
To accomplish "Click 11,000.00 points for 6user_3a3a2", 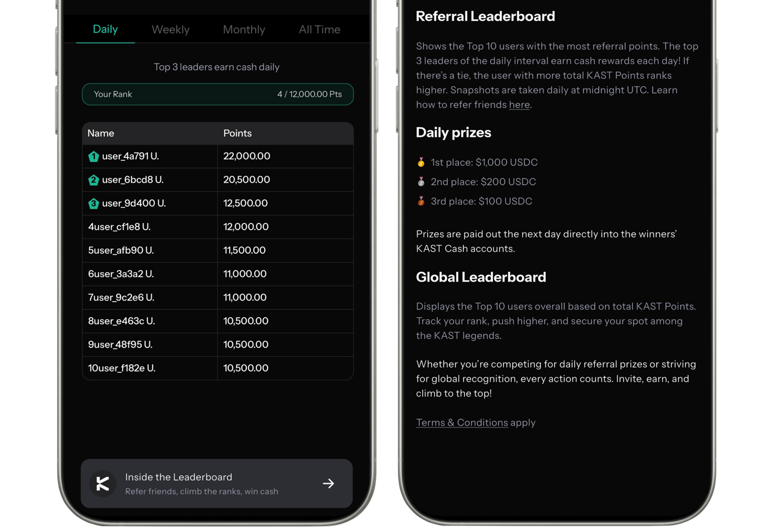I will click(x=245, y=274).
